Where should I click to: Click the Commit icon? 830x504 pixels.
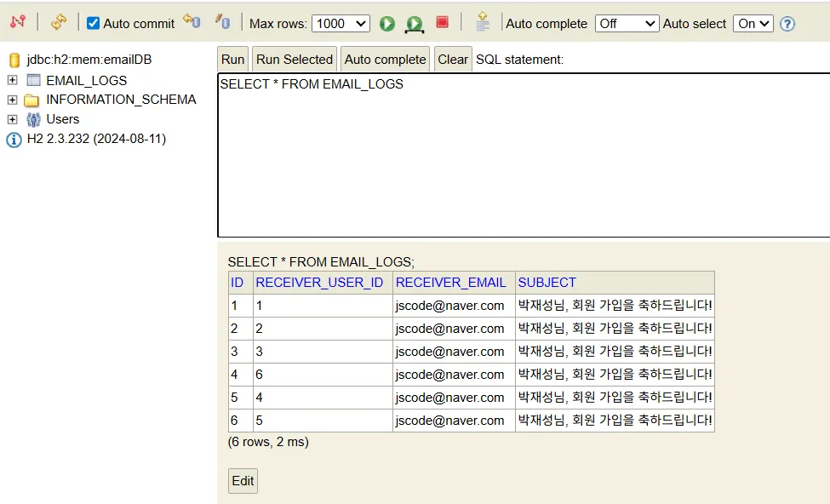pyautogui.click(x=223, y=21)
